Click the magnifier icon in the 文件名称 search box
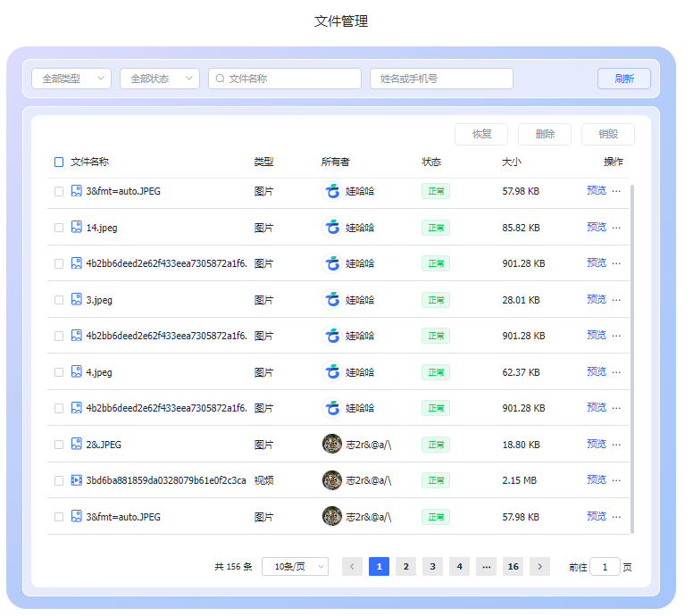The width and height of the screenshot is (693, 616). (220, 79)
